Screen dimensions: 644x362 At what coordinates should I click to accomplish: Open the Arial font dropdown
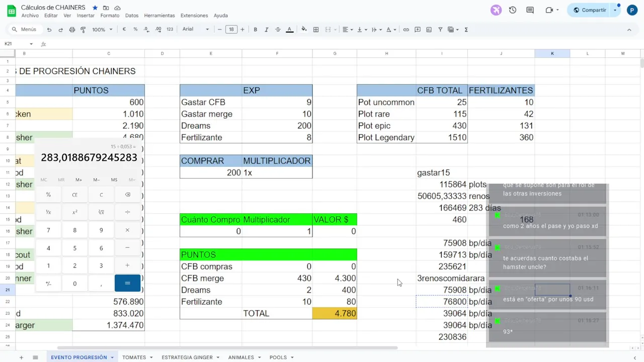click(x=195, y=30)
